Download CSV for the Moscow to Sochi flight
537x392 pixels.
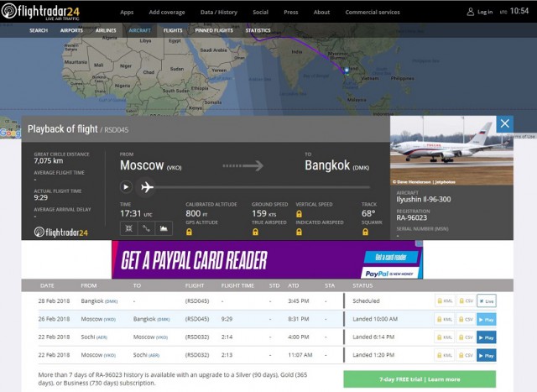pyautogui.click(x=466, y=355)
